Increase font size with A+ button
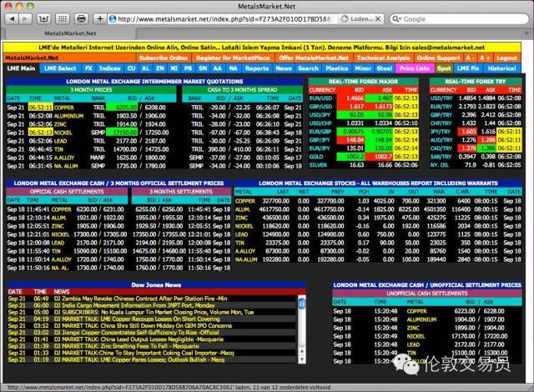The image size is (534, 392). 484,58
